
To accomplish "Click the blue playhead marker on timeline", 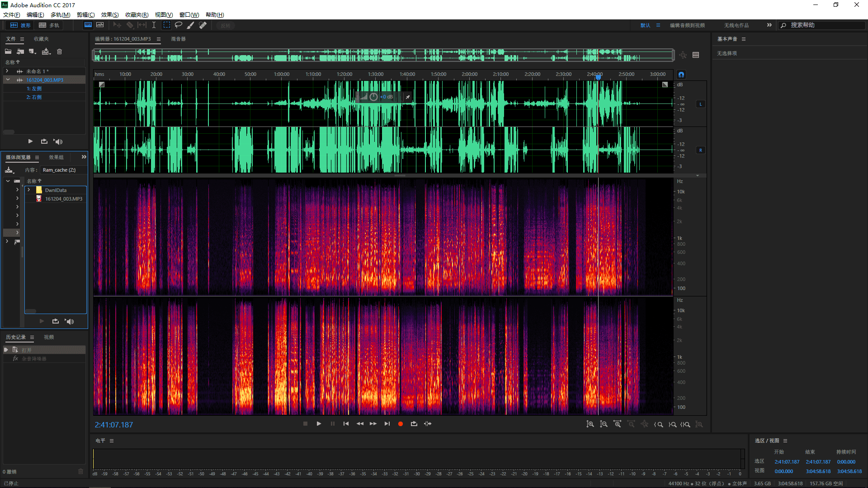I will click(x=598, y=77).
